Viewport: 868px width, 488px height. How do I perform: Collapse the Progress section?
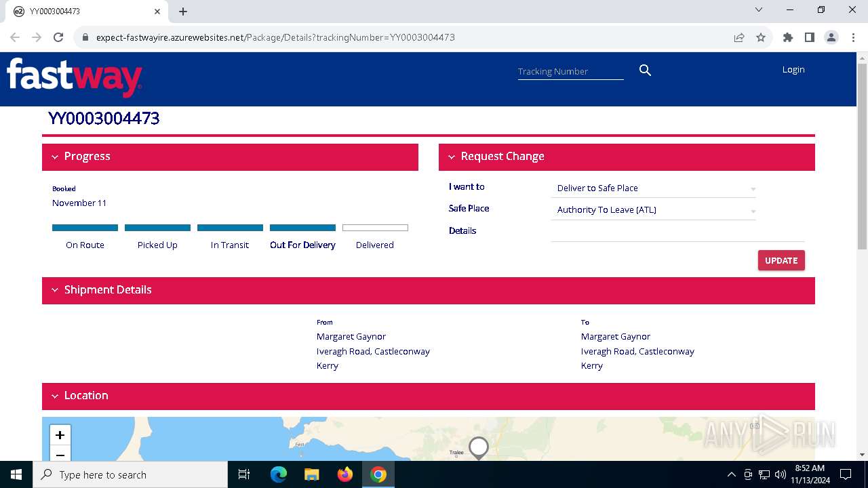tap(56, 157)
